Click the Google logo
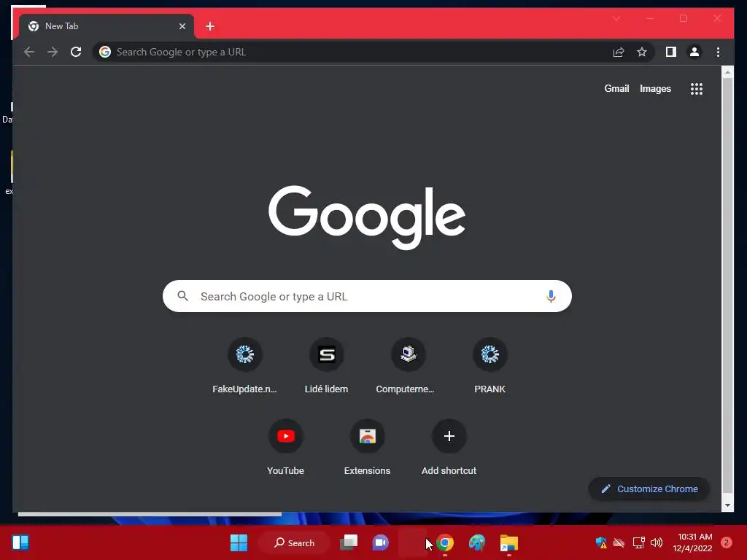The width and height of the screenshot is (747, 560). [367, 217]
